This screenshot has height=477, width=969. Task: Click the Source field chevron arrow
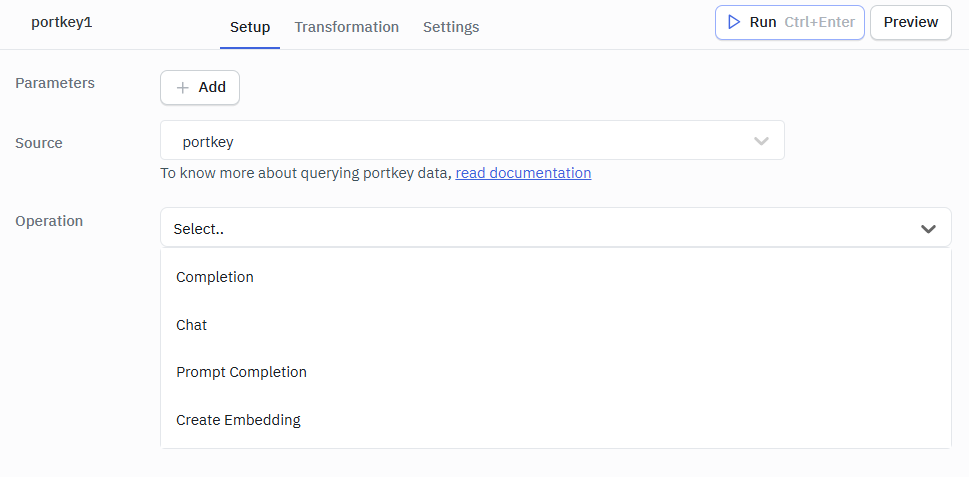coord(761,141)
